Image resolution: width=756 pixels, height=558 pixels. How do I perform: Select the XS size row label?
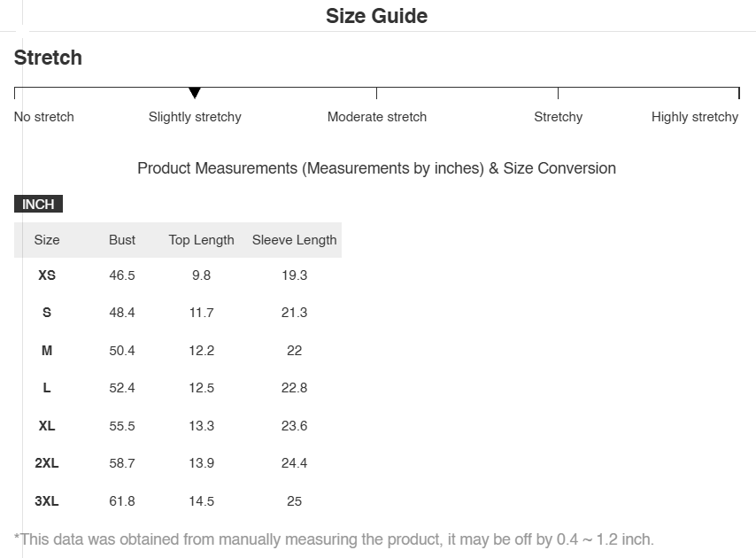point(47,275)
